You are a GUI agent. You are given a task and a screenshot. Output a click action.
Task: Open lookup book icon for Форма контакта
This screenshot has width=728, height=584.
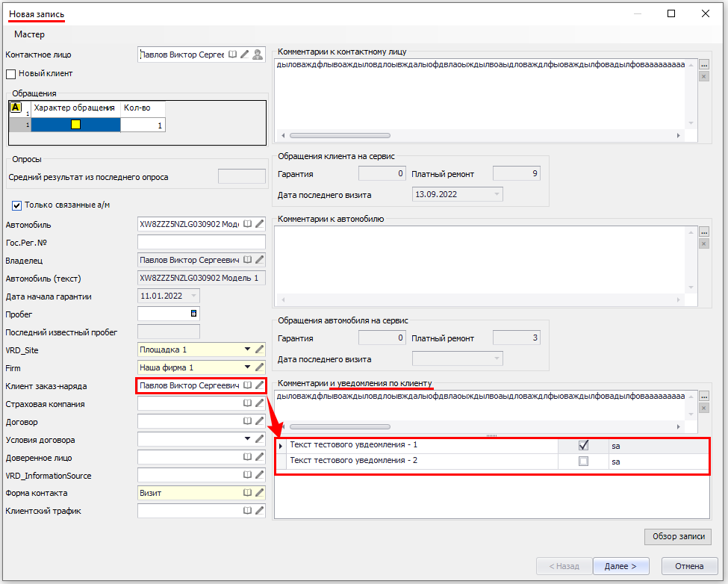click(x=247, y=494)
